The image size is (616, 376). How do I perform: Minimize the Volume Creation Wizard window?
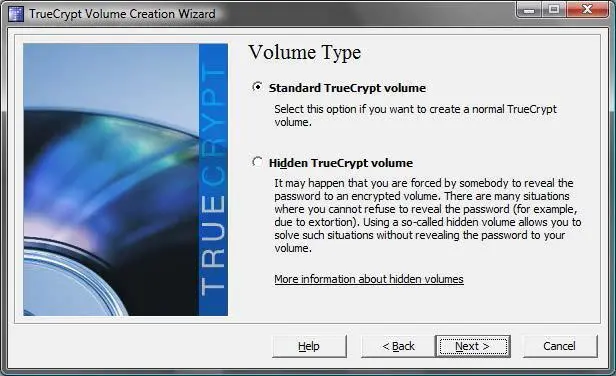tap(529, 9)
